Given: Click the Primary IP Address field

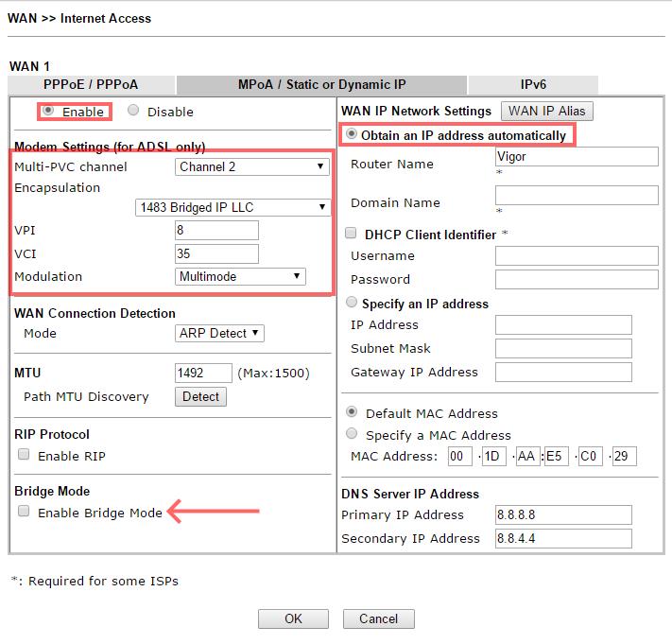Looking at the screenshot, I should pos(562,514).
